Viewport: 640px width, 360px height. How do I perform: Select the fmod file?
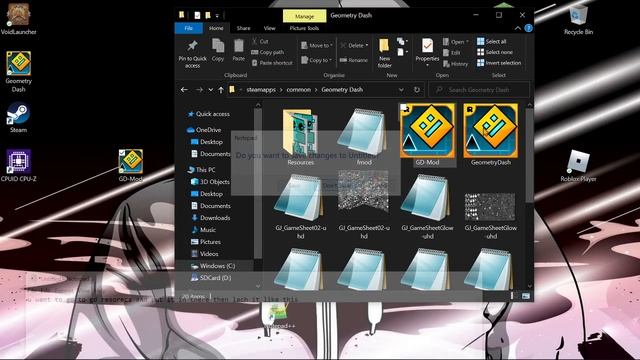364,136
